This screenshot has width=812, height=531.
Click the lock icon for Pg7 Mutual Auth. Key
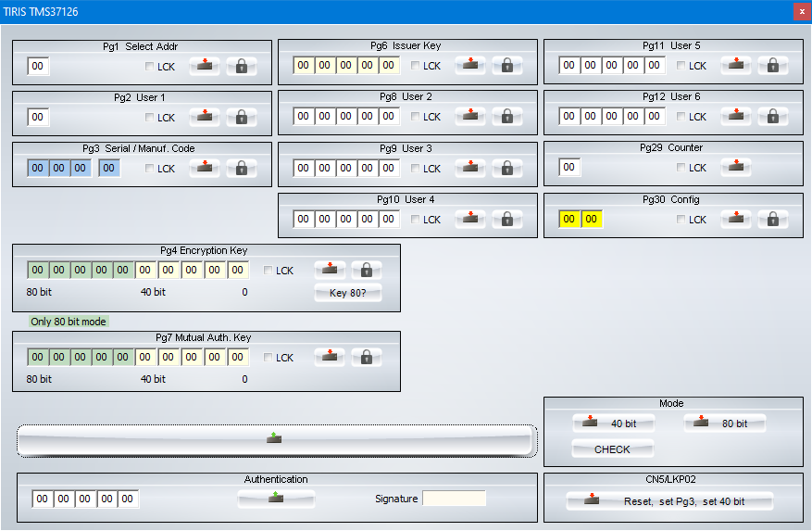click(x=366, y=357)
